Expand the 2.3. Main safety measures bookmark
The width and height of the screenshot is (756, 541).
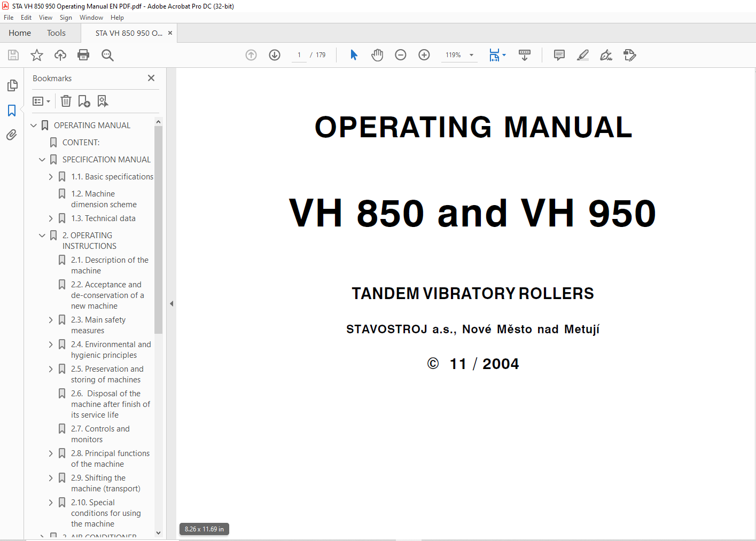(x=51, y=320)
